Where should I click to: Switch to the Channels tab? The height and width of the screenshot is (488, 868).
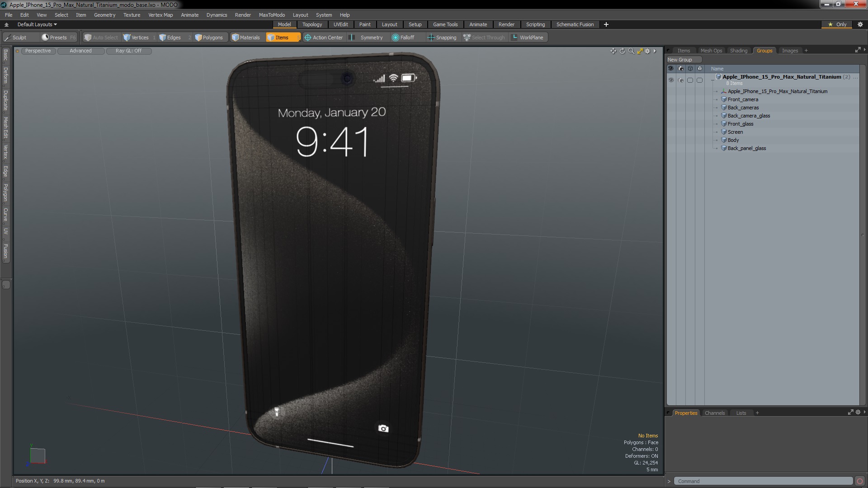point(714,413)
